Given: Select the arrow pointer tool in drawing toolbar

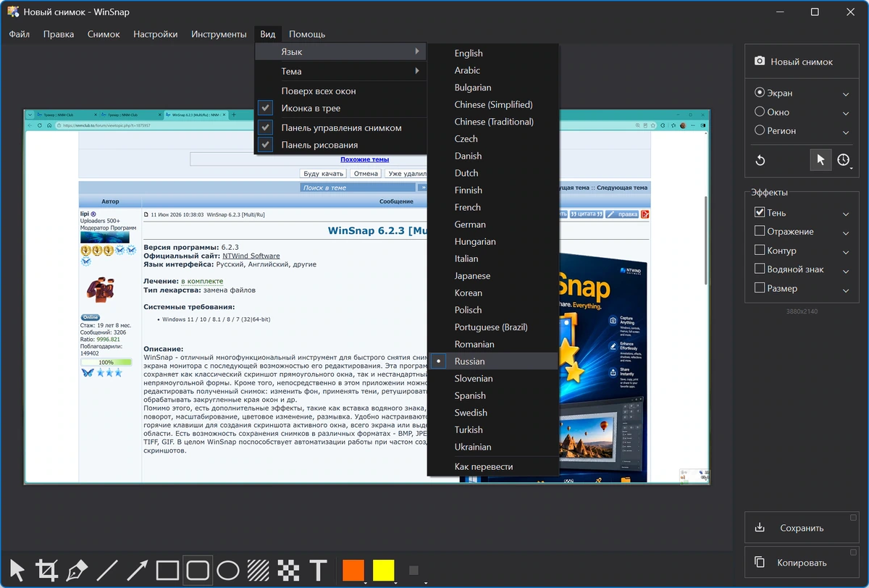Looking at the screenshot, I should (x=17, y=571).
